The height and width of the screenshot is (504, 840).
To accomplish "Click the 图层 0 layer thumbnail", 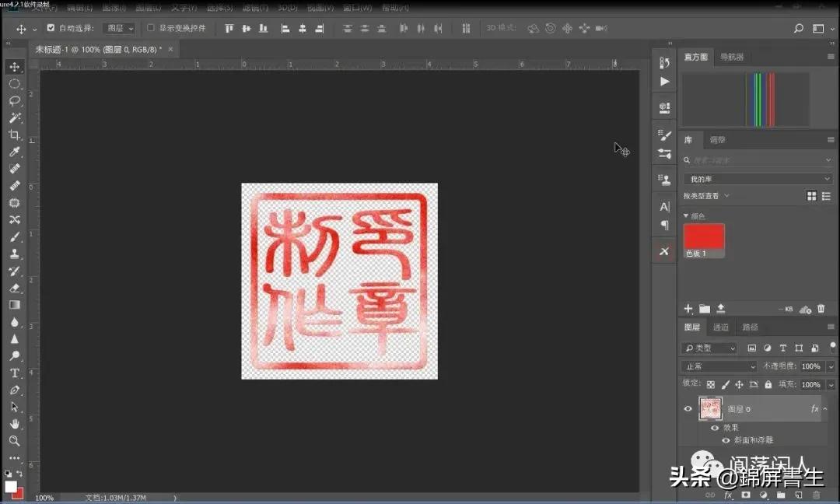I will pos(711,408).
